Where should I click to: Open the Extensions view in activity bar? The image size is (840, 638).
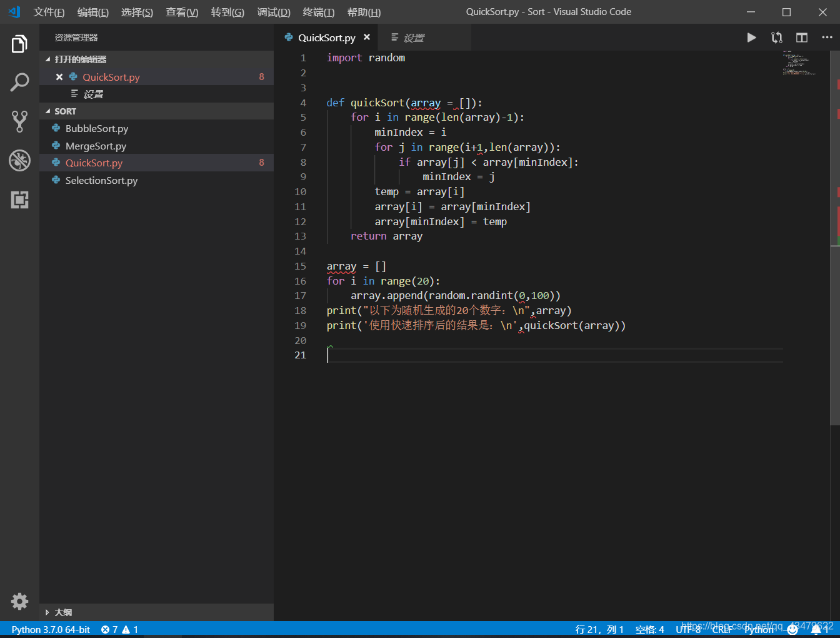(x=19, y=200)
